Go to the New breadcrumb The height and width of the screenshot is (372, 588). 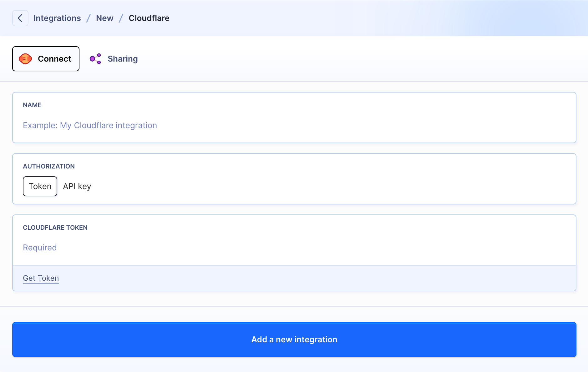coord(105,18)
